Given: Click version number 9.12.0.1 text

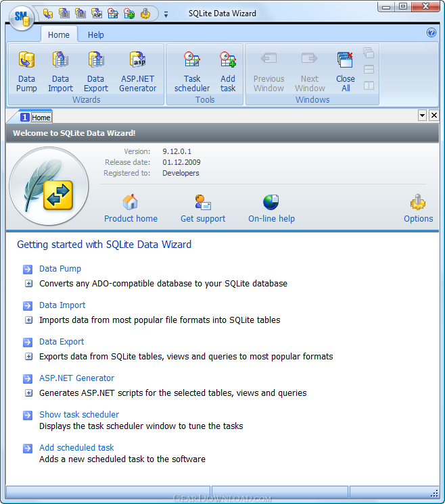Looking at the screenshot, I should coord(177,151).
